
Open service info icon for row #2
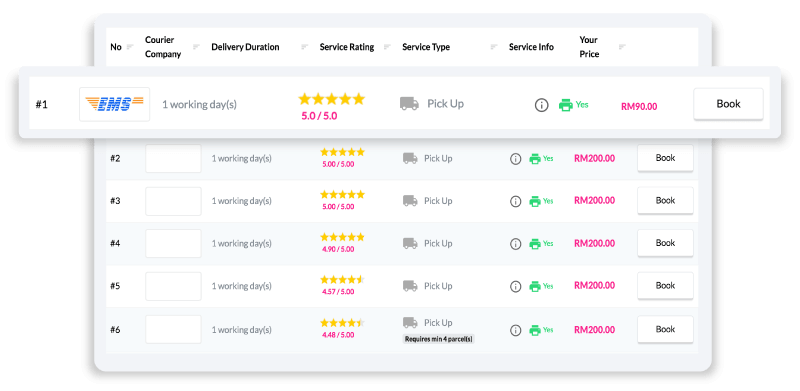(x=516, y=159)
